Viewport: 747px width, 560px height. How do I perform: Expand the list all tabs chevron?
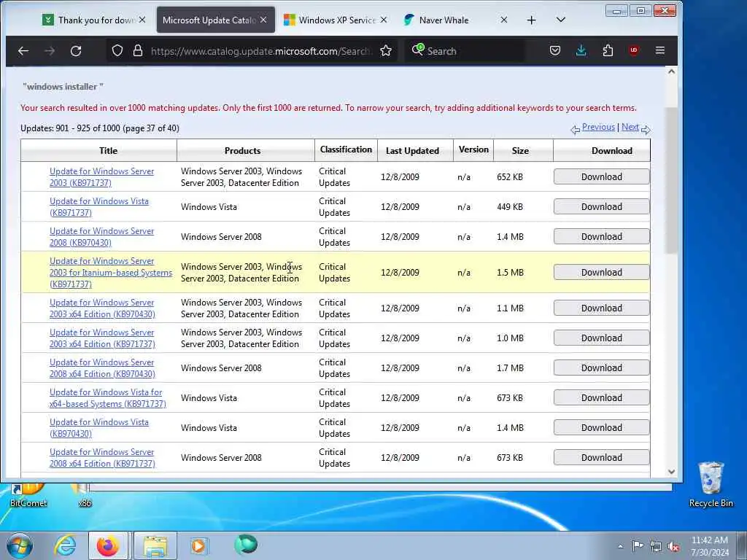[x=561, y=20]
